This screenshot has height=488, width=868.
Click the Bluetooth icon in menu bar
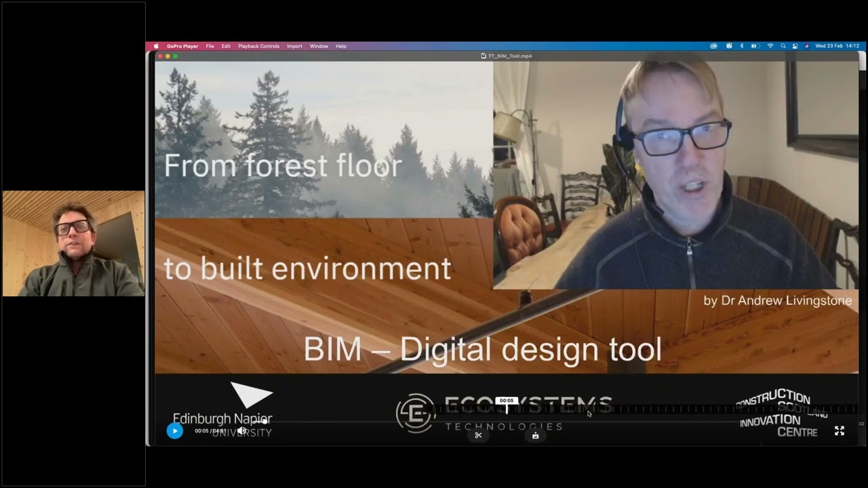[742, 46]
